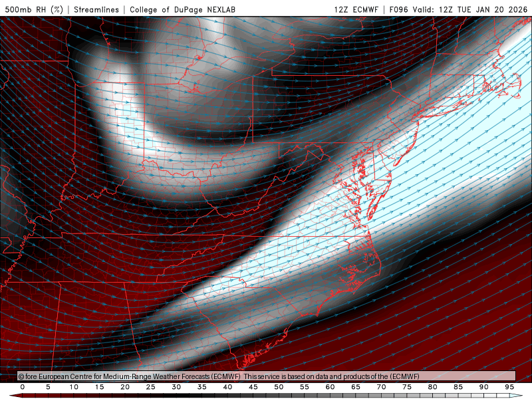Click the "80" scale value
Image resolution: width=532 pixels, height=399 pixels.
coord(433,387)
